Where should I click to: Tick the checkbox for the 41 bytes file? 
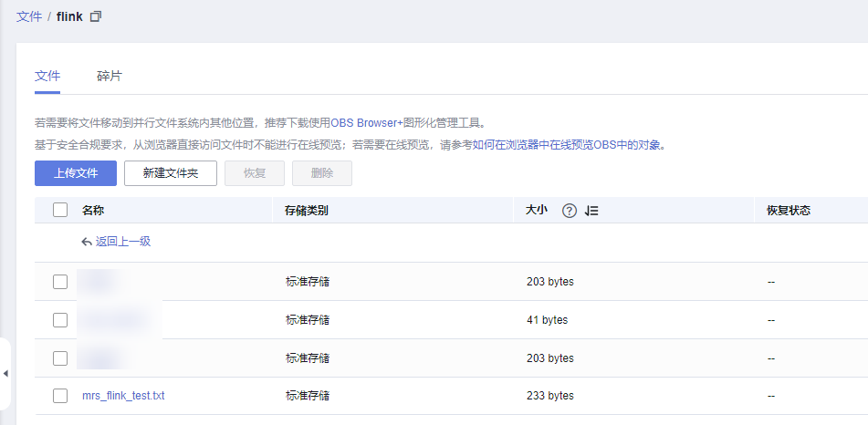pyautogui.click(x=60, y=320)
